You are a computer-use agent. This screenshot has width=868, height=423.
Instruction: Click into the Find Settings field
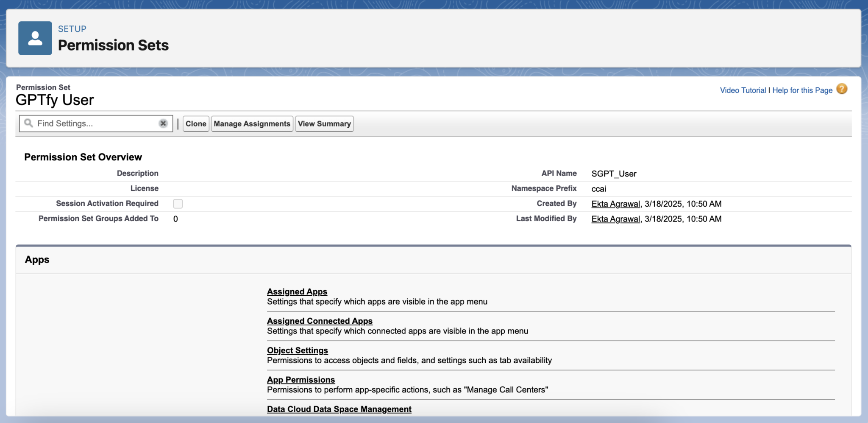[95, 123]
